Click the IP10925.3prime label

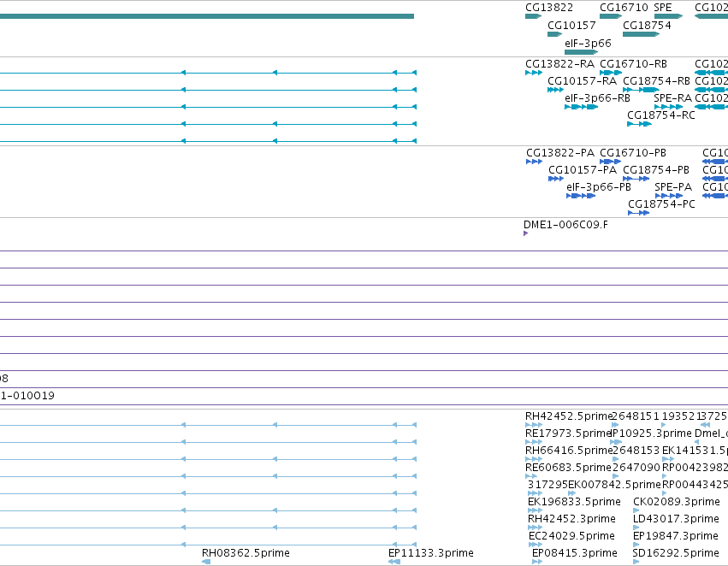(x=652, y=433)
